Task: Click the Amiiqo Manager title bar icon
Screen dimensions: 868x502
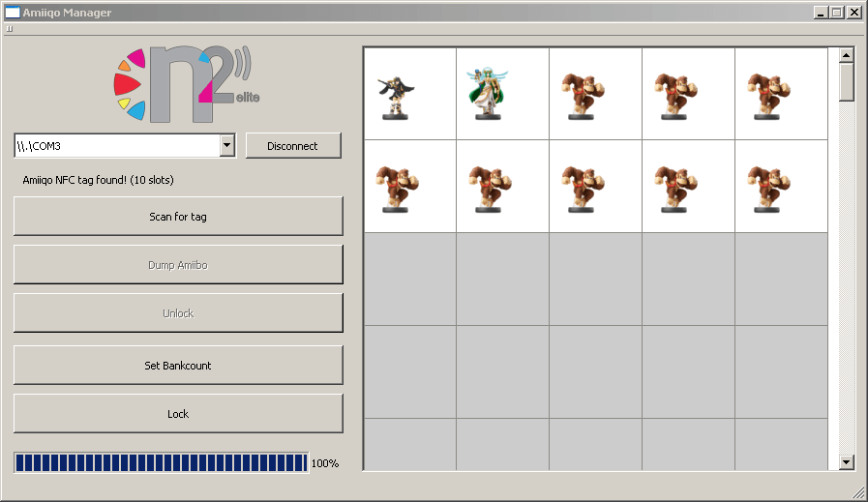Action: 13,13
